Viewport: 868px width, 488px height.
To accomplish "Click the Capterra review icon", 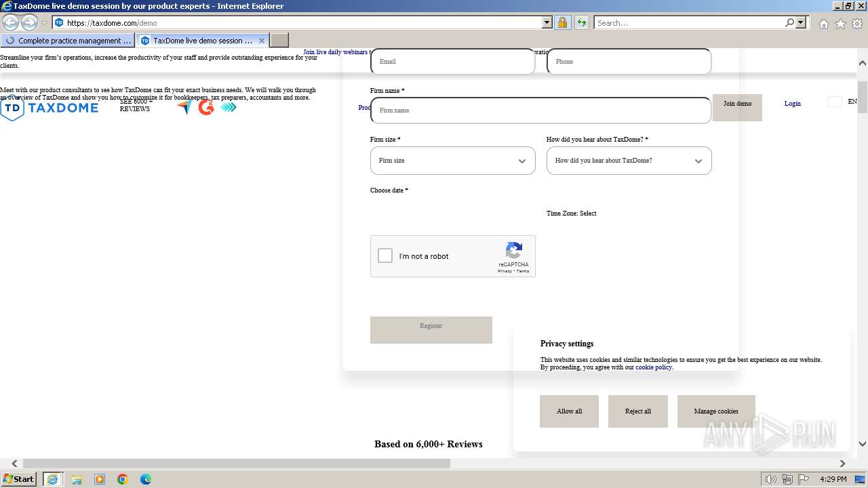I will click(184, 107).
